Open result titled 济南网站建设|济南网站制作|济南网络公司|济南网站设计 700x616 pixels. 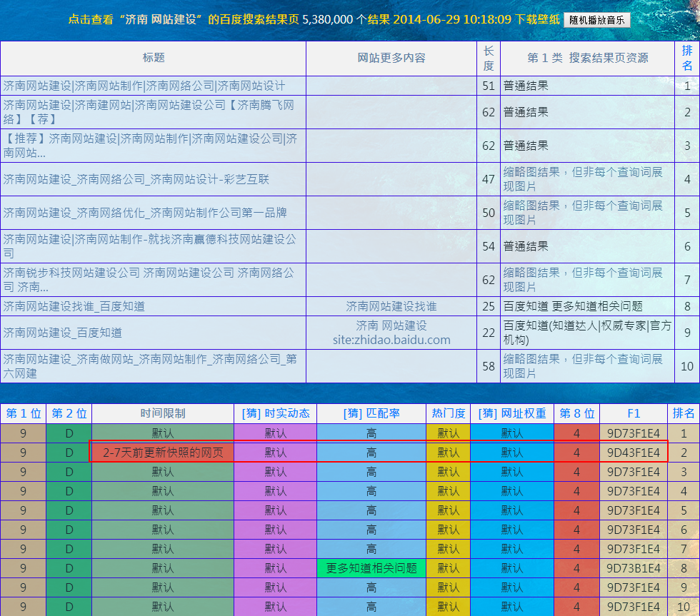pos(144,86)
